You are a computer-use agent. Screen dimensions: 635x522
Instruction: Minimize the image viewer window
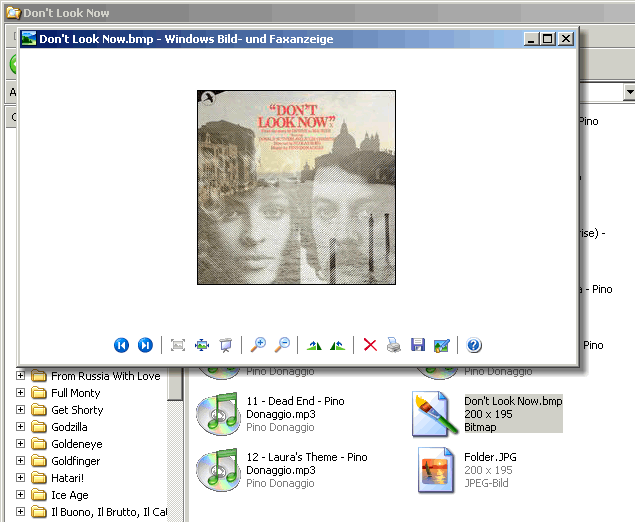click(x=531, y=39)
